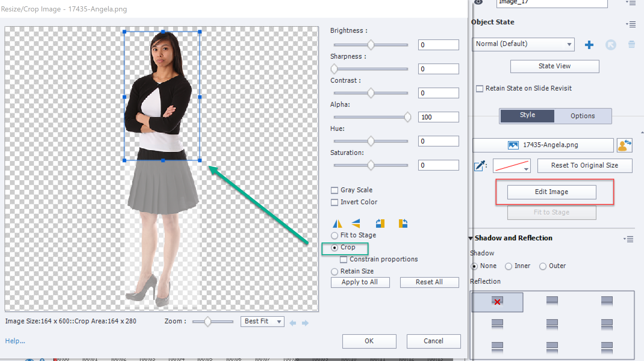Click the Help link at bottom left
Screen dimensions: 644x361
[x=15, y=340]
